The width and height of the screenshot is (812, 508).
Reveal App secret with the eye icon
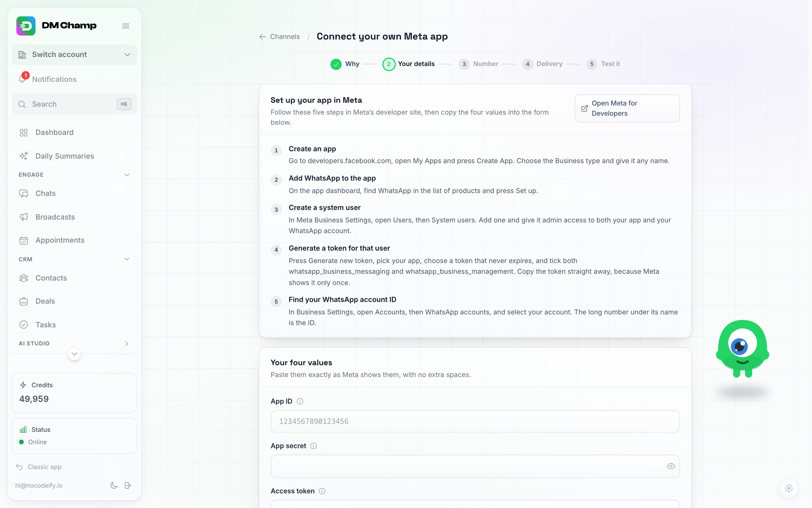point(671,466)
